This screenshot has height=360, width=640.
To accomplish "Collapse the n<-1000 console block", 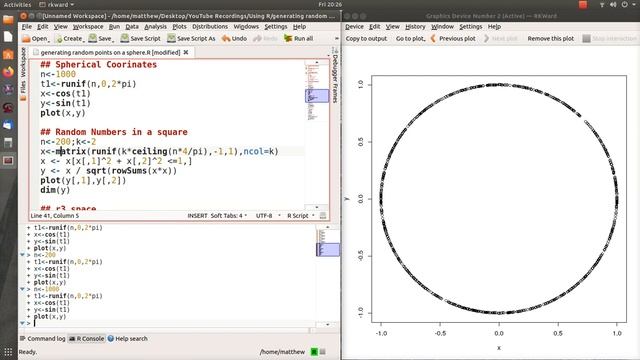I will 22,289.
